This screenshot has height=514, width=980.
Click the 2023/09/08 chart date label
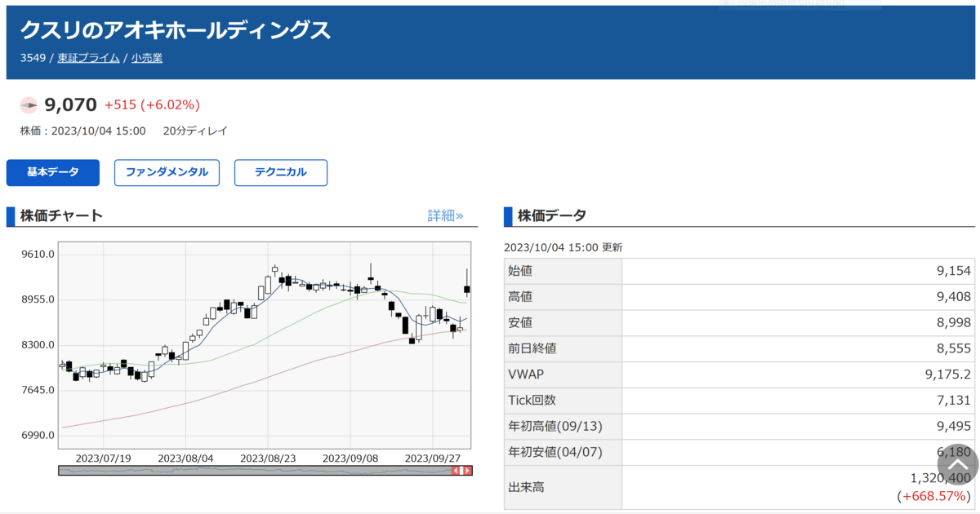pyautogui.click(x=350, y=458)
